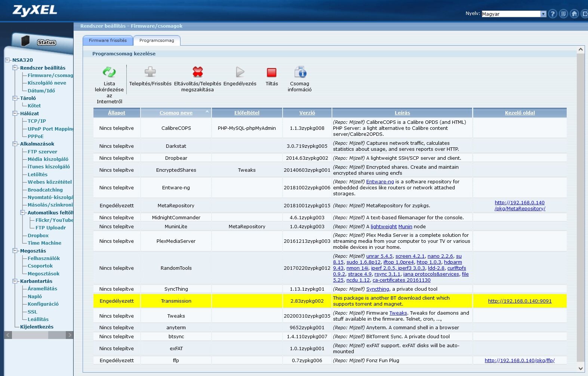Click the main panel scrollbar up arrow
The height and width of the screenshot is (376, 588).
pyautogui.click(x=581, y=49)
